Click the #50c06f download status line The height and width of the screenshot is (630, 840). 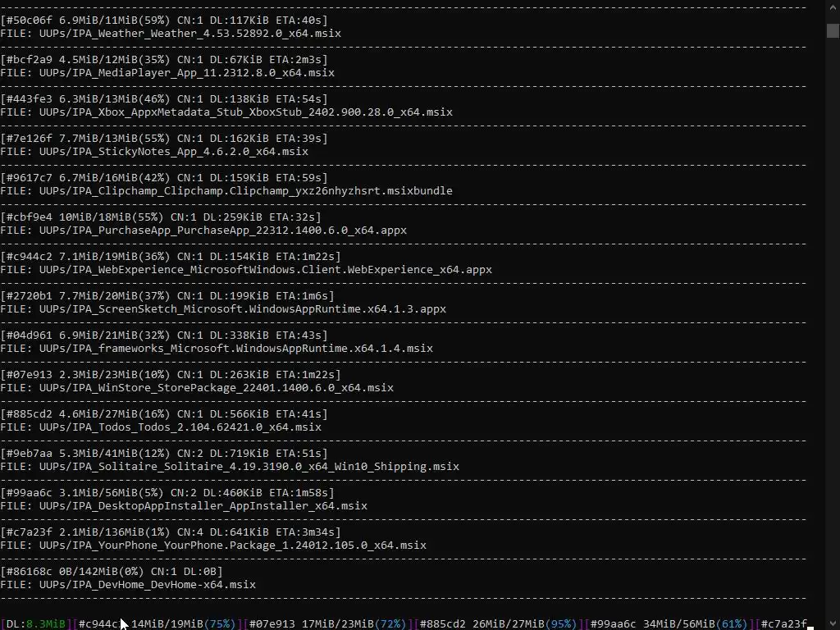164,21
